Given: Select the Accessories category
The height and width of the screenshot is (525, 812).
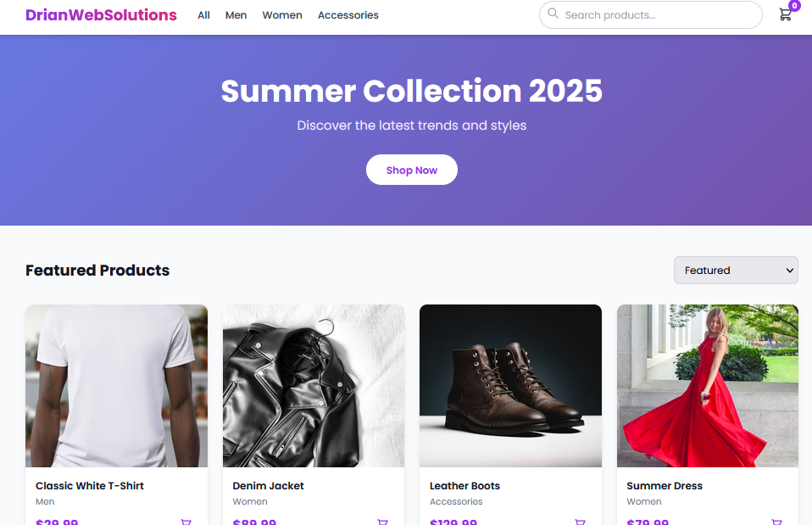Looking at the screenshot, I should click(348, 14).
